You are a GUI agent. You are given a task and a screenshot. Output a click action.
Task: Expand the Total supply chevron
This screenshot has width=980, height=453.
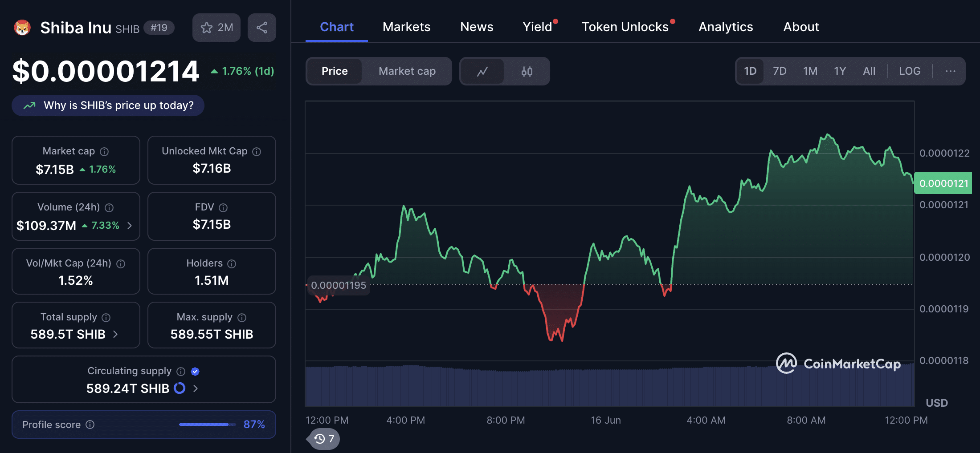pyautogui.click(x=116, y=334)
